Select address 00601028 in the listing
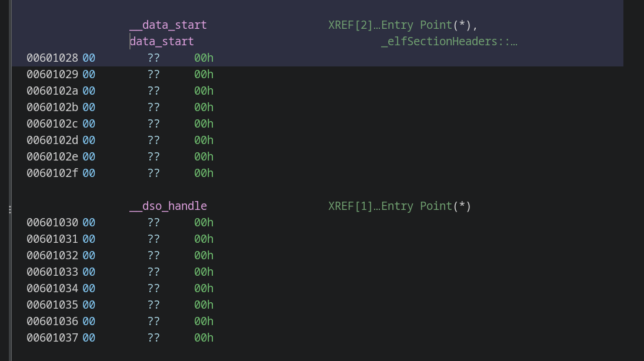This screenshot has height=361, width=644. pos(52,58)
